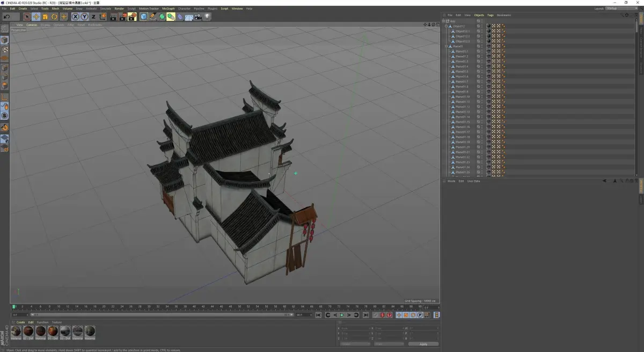The height and width of the screenshot is (352, 644).
Task: Select Object12.1 in Object Manager
Action: tap(462, 31)
